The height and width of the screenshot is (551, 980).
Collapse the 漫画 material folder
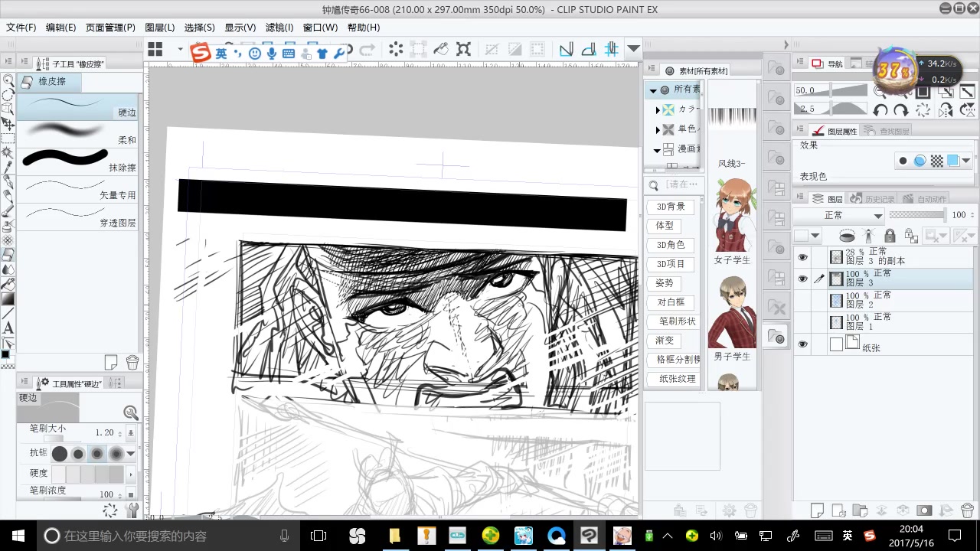657,150
